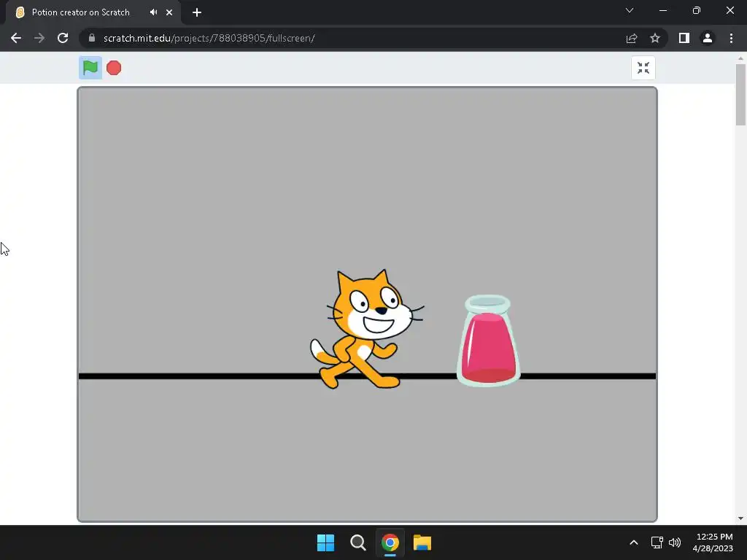Viewport: 747px width, 560px height.
Task: Open Windows taskbar search
Action: point(357,542)
